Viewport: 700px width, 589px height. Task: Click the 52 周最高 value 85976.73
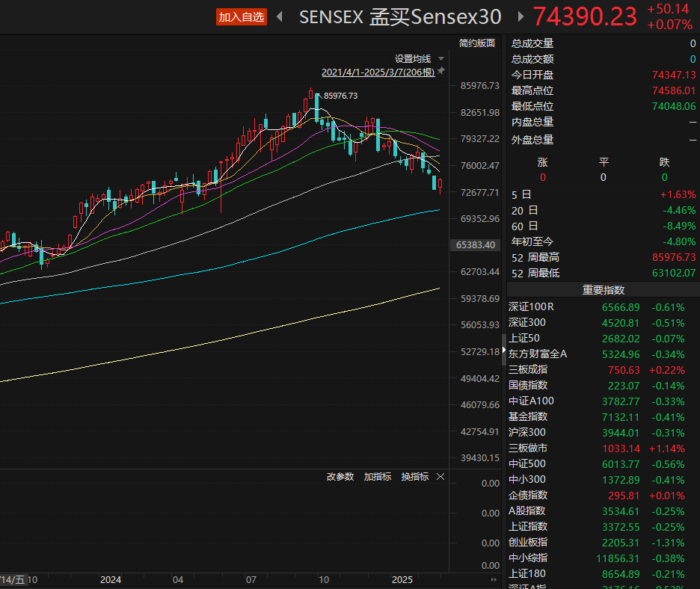674,257
